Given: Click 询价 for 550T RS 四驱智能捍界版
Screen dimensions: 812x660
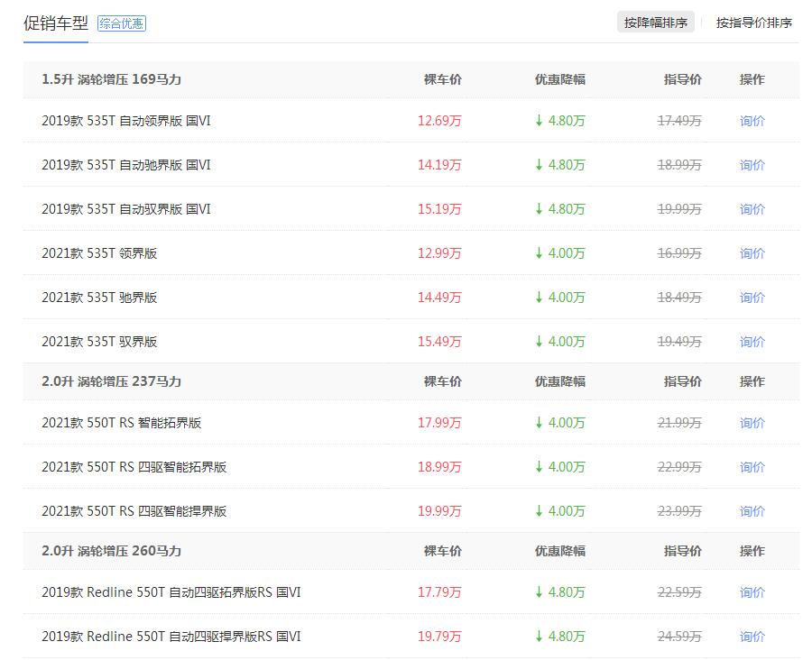Looking at the screenshot, I should click(752, 511).
